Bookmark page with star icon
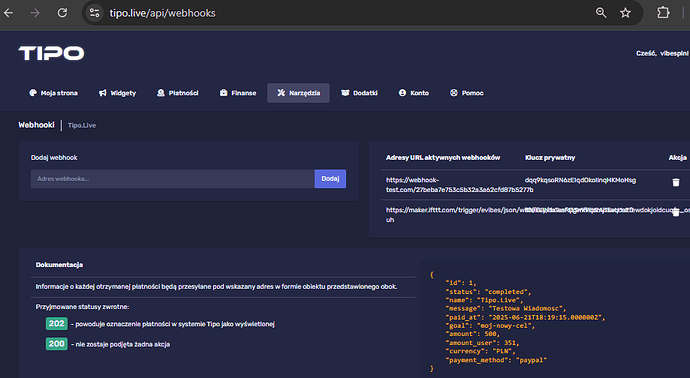The width and height of the screenshot is (690, 378). [x=625, y=13]
